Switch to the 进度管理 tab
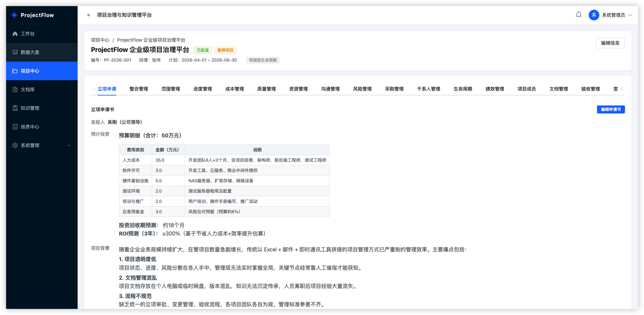 click(x=203, y=89)
